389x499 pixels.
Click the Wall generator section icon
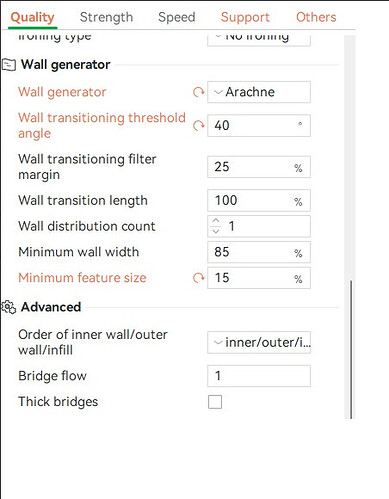[x=9, y=65]
